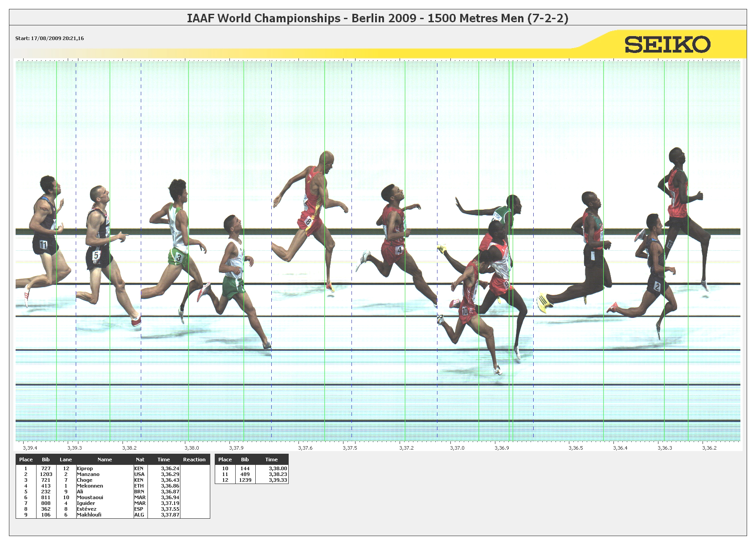Click the SEIKO logo

pos(667,45)
